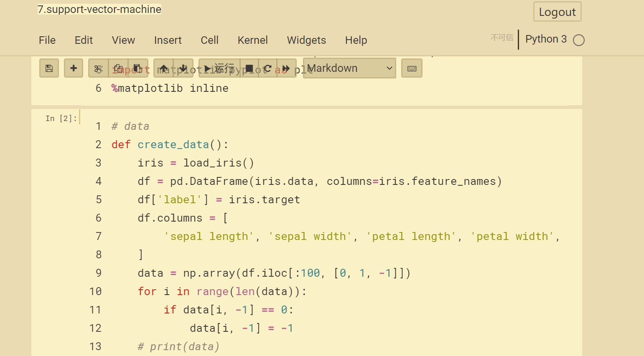
Task: Insert a new cell with the plus icon
Action: click(x=74, y=68)
